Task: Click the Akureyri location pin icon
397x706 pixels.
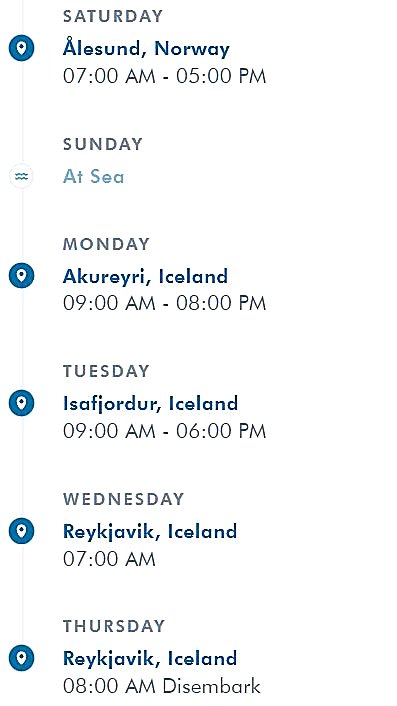Action: pos(21,276)
